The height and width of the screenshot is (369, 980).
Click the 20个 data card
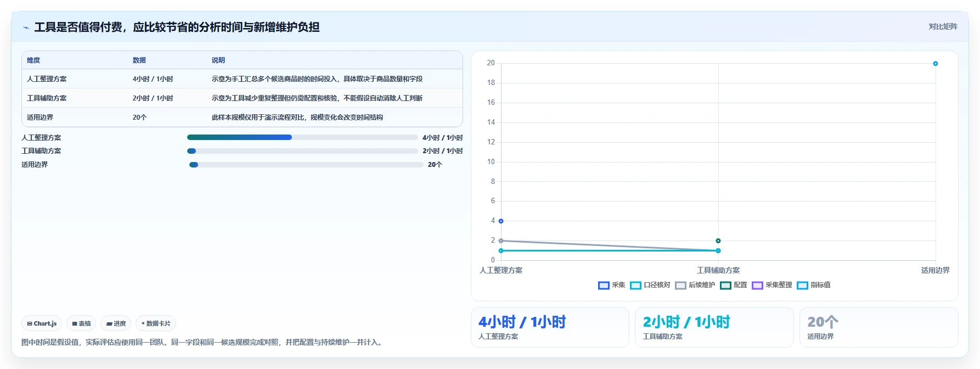[878, 327]
